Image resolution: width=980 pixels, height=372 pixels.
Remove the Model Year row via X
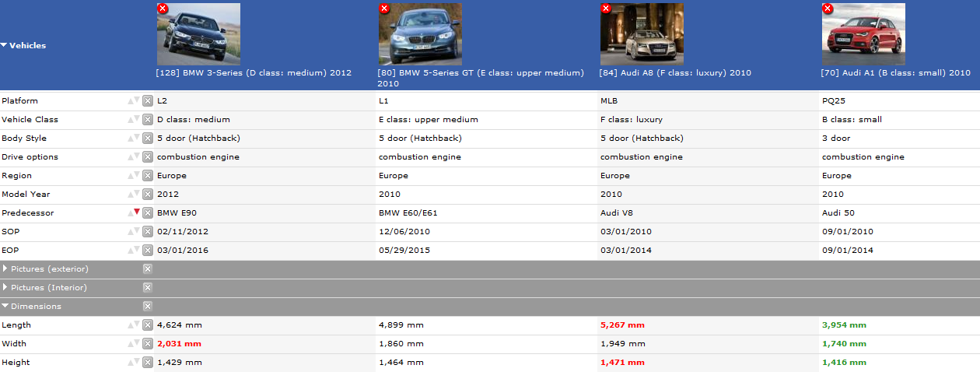147,194
